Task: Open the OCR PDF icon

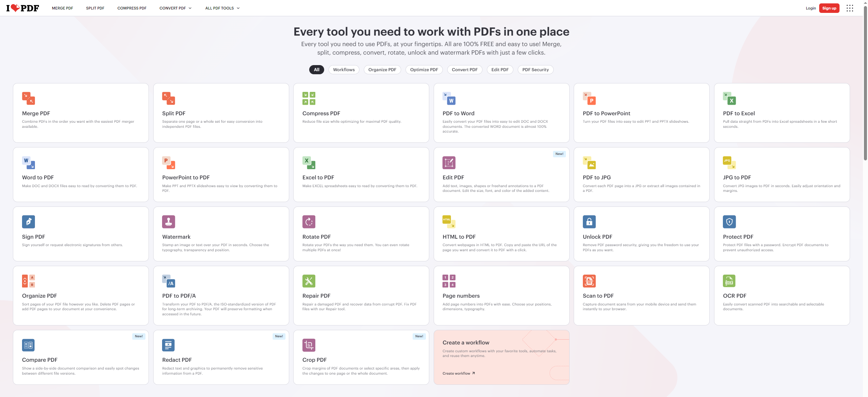Action: pyautogui.click(x=729, y=281)
